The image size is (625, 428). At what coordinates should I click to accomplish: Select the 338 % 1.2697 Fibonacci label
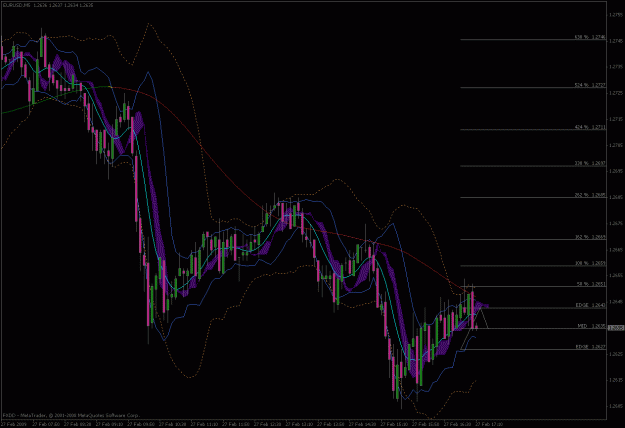[590, 163]
